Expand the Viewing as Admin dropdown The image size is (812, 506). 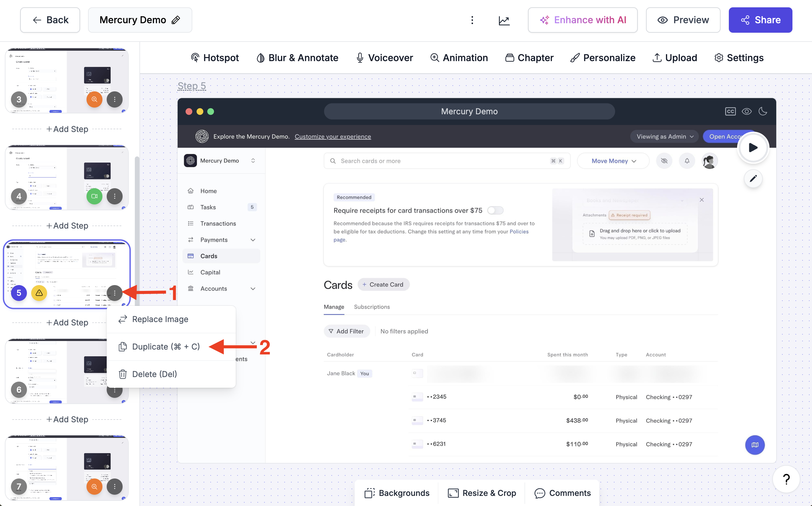664,137
